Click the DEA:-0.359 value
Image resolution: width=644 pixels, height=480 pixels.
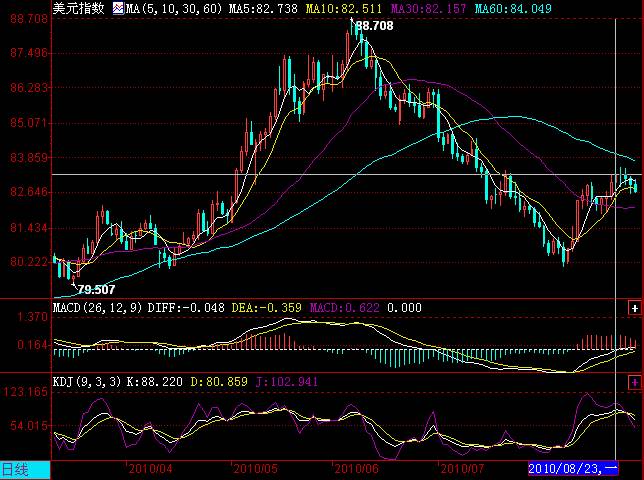(x=267, y=308)
